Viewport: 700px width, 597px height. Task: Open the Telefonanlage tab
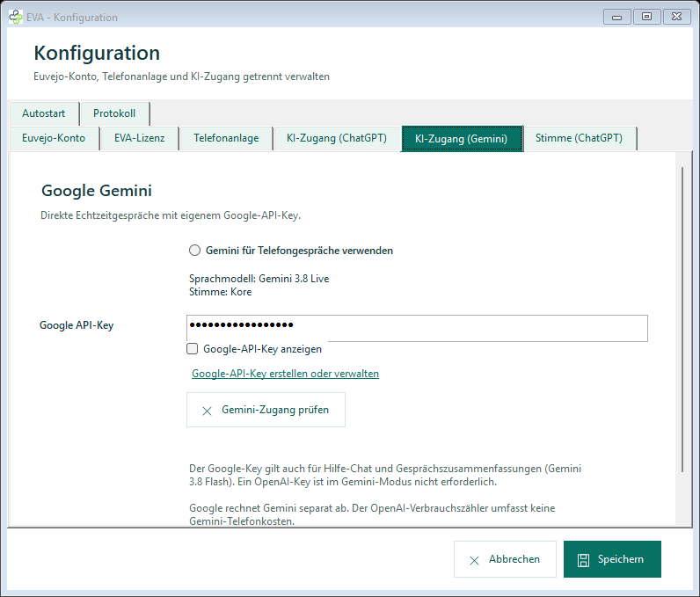point(226,138)
